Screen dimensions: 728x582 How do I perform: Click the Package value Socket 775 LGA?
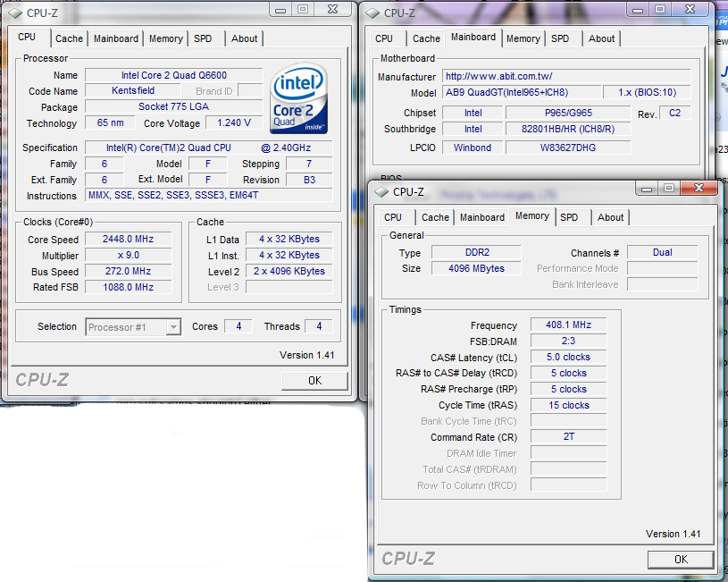pos(173,107)
